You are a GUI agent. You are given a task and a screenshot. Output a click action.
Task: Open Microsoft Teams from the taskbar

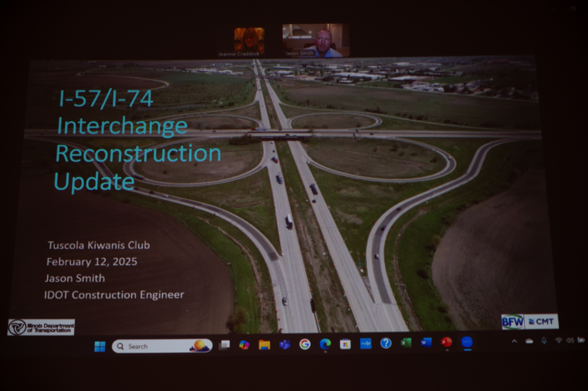[x=285, y=345]
